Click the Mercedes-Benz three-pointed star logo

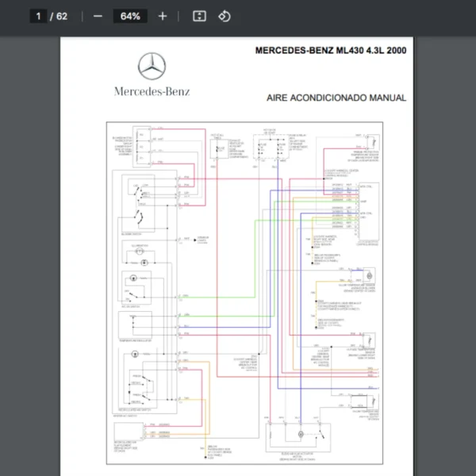tap(152, 67)
